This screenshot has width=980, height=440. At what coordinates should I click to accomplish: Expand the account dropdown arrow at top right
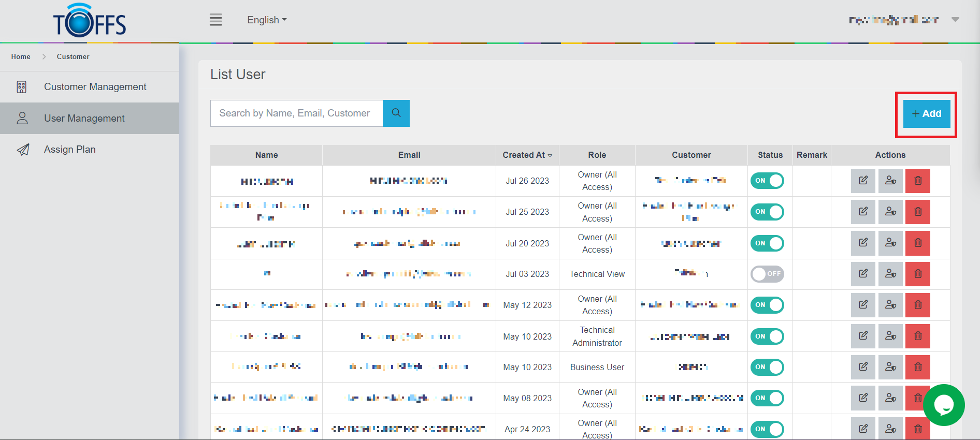pos(955,20)
